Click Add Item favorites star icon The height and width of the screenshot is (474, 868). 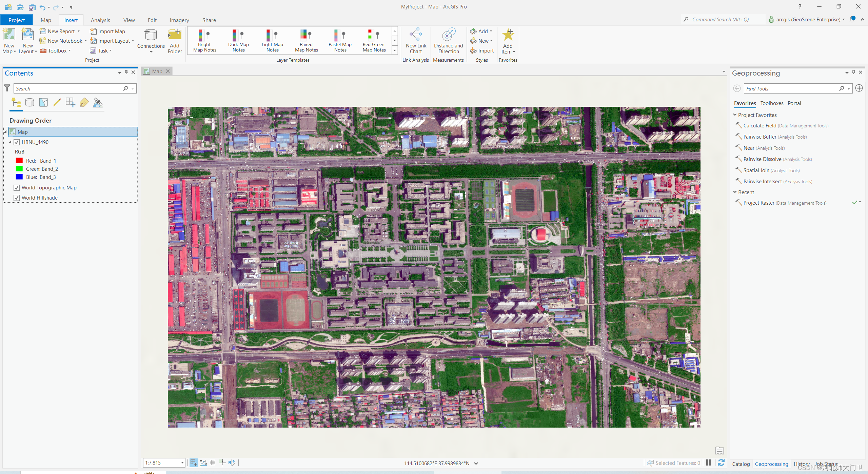tap(508, 35)
